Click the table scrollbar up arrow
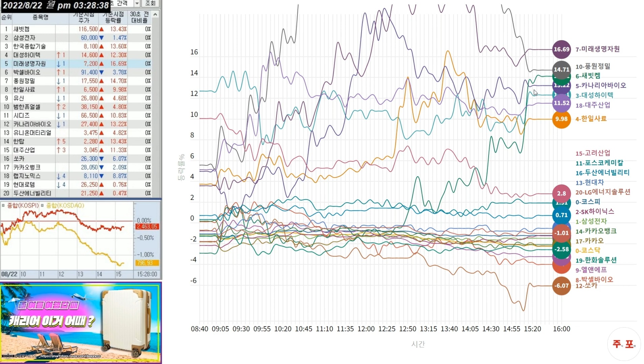 pyautogui.click(x=155, y=14)
